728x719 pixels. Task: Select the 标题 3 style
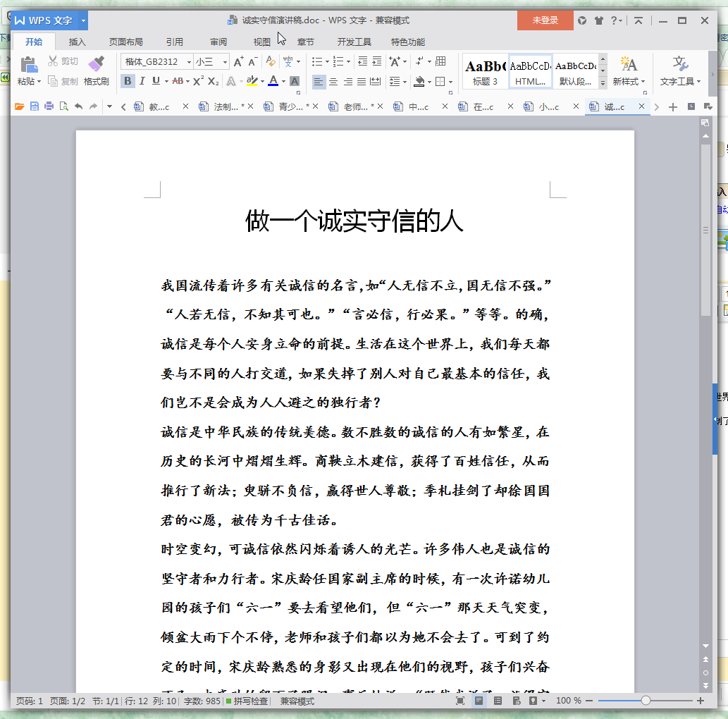click(485, 73)
